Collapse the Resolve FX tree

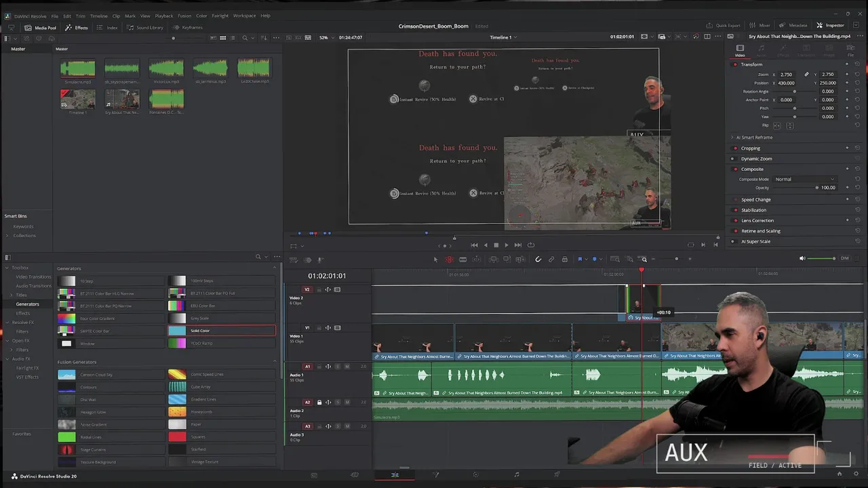[7, 322]
